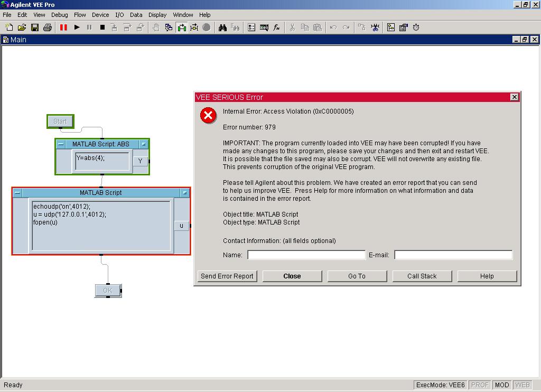Viewport: 541px width, 392px height.
Task: Click the fx Function browser icon
Action: pos(276,27)
